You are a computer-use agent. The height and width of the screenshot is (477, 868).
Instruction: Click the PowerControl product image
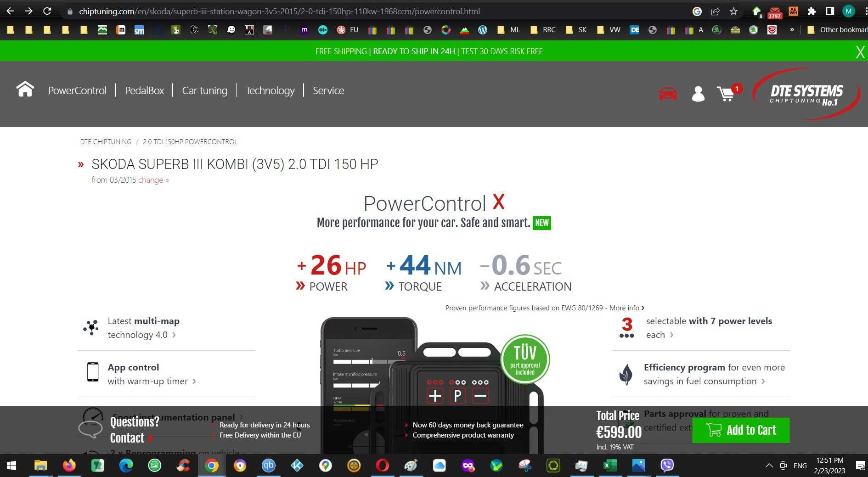(x=432, y=385)
